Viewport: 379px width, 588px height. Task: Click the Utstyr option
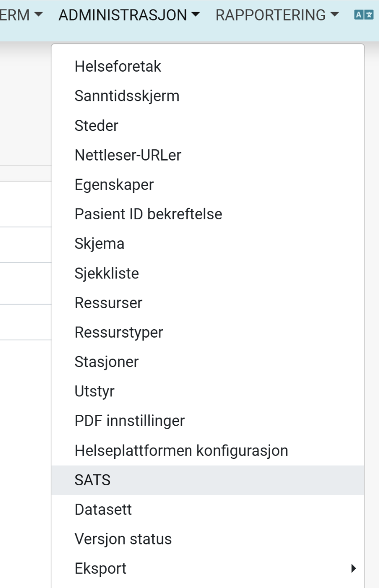click(95, 391)
